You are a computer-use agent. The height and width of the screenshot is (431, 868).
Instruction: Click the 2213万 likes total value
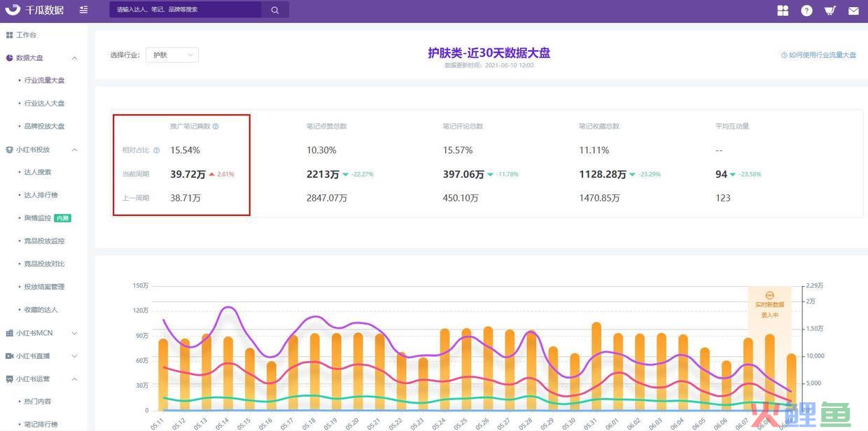[323, 174]
